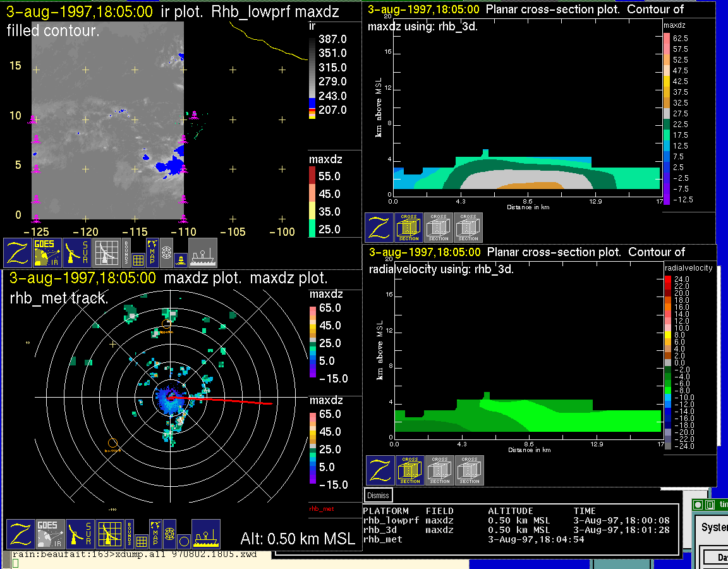Open the Zebra Z menu in the IR plot toolbar
Screen dimensions: 728x569
click(17, 253)
